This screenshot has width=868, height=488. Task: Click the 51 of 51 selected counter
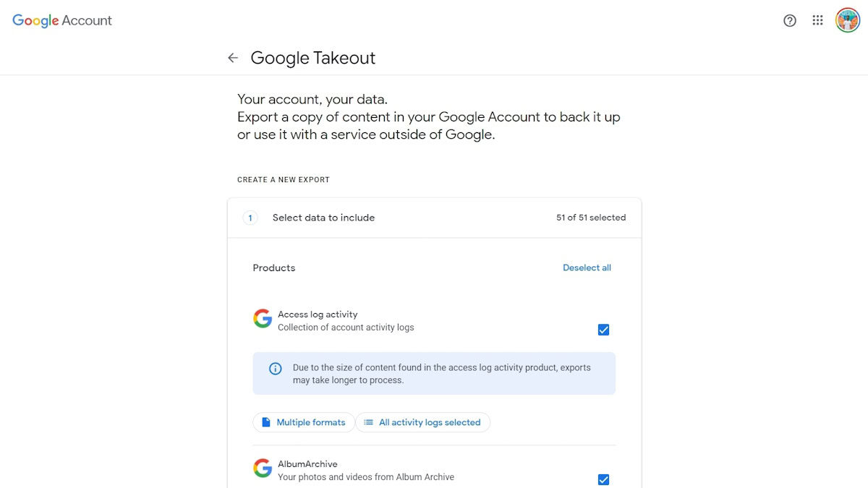point(591,218)
